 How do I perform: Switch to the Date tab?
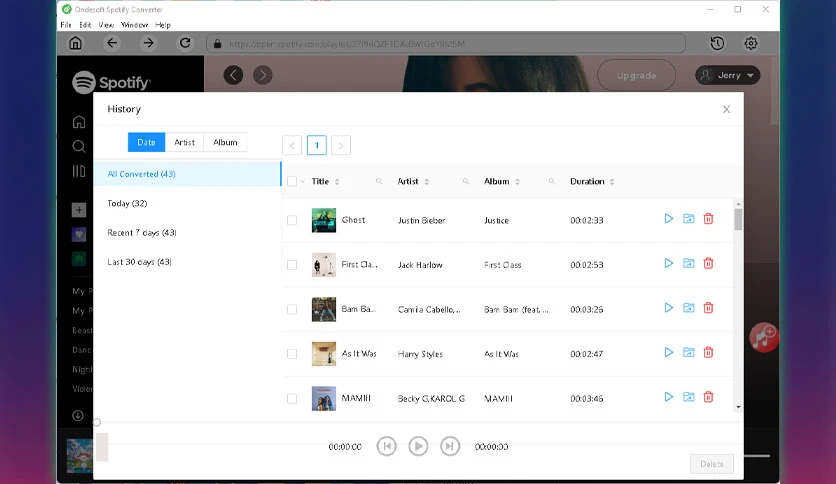[146, 142]
